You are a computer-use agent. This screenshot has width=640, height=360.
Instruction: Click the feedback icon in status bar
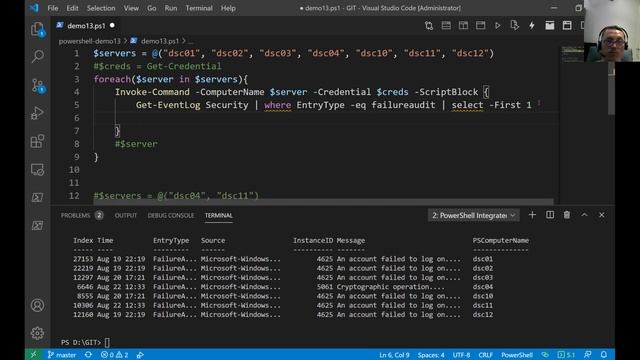587,355
